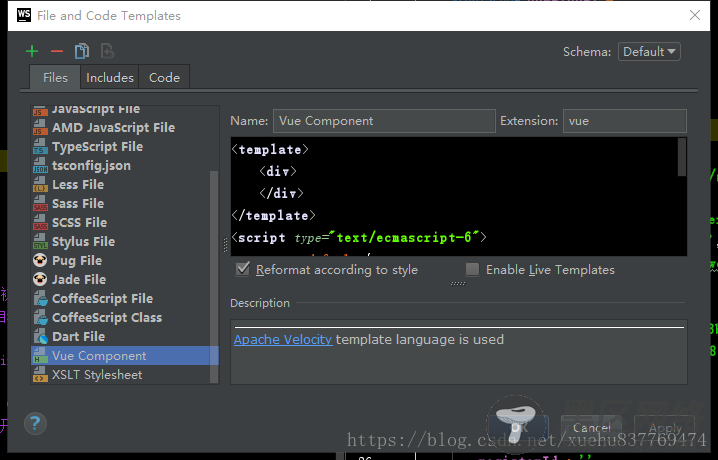Select AMD JavaScript File template
Viewport: 718px width, 460px height.
pos(125,128)
